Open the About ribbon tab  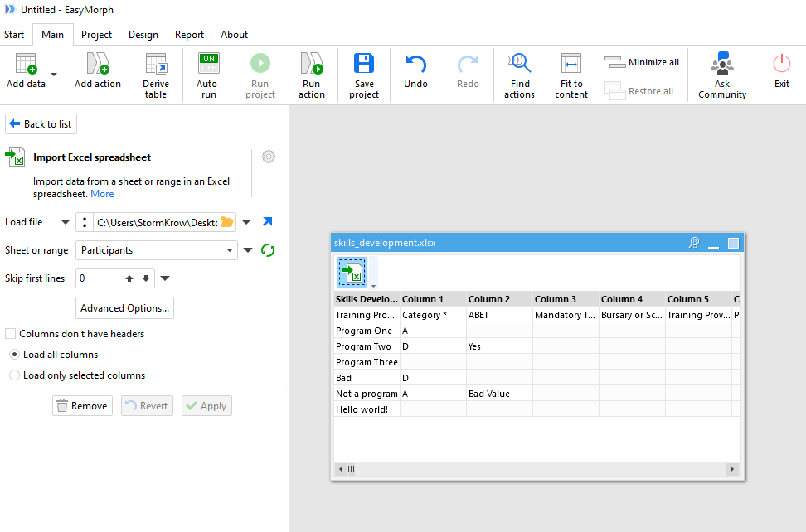point(234,35)
